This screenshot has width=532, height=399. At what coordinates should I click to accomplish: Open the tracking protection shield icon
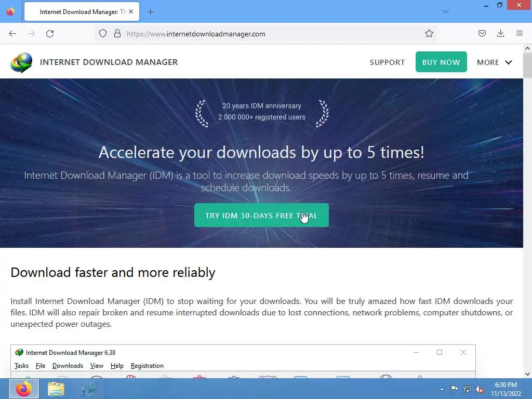[103, 34]
